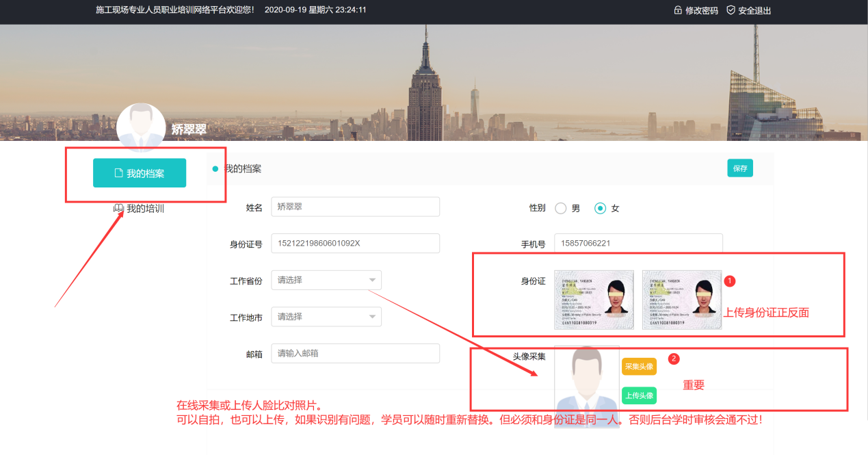Image resolution: width=868 pixels, height=455 pixels.
Task: Click the lock icon beside 修改密码
Action: pos(678,10)
